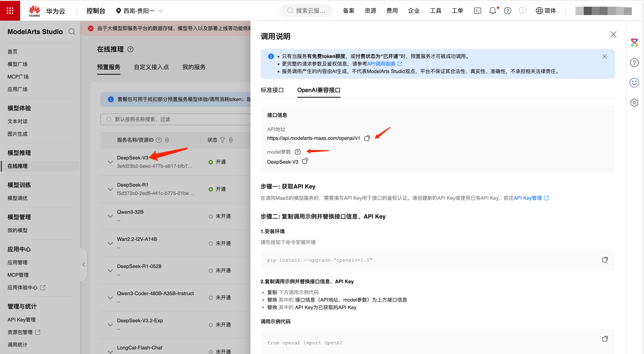Open the CLI terminal icon in top bar
644x354 pixels.
[478, 10]
